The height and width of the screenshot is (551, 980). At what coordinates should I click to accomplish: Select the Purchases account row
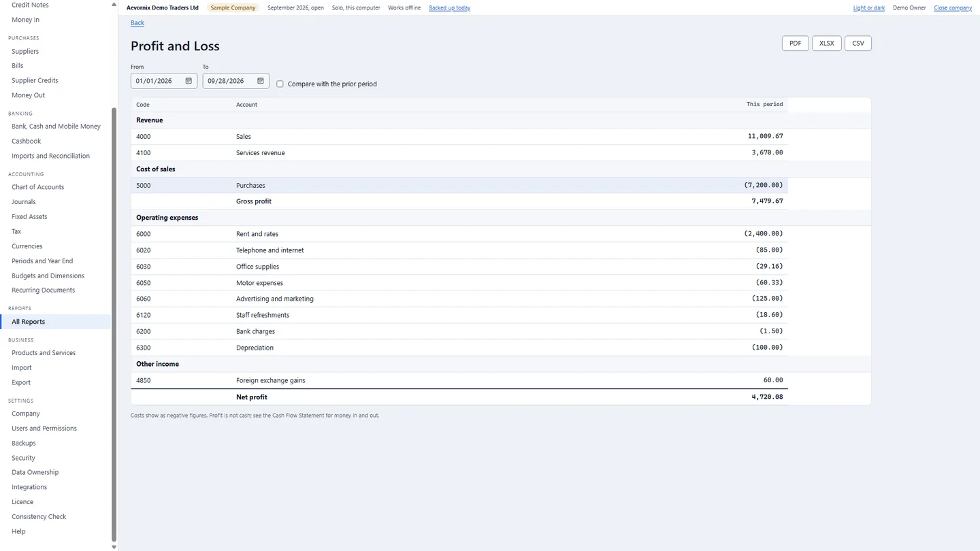(459, 185)
